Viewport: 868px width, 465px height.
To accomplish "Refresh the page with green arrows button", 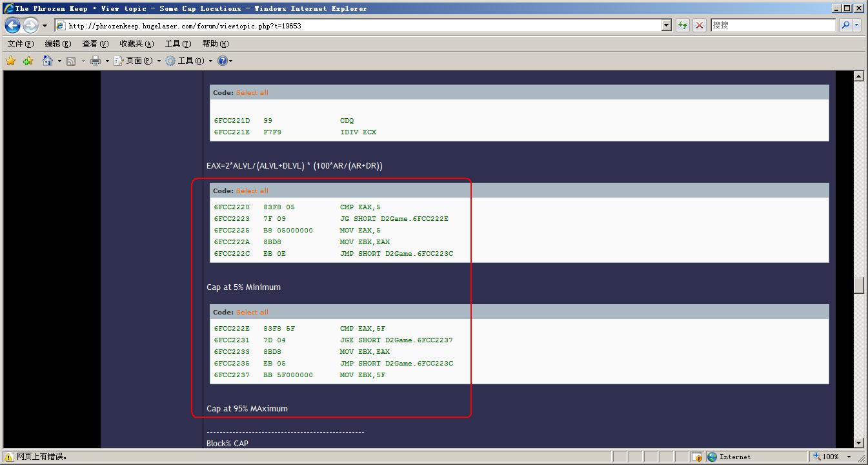I will (683, 25).
